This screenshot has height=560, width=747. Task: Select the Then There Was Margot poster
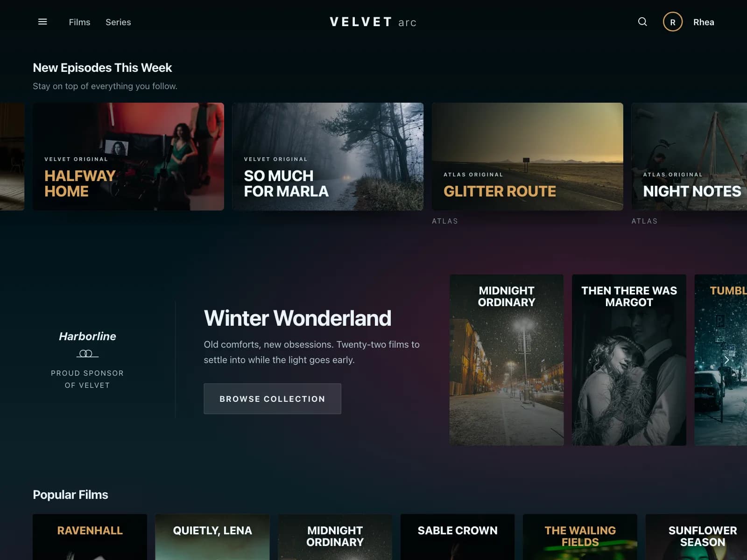pyautogui.click(x=629, y=360)
